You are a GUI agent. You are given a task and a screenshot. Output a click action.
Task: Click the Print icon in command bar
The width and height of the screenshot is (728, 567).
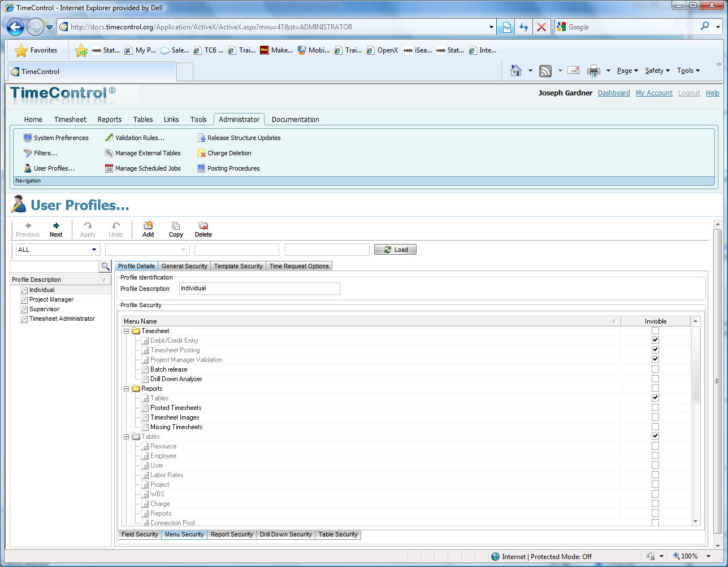593,71
